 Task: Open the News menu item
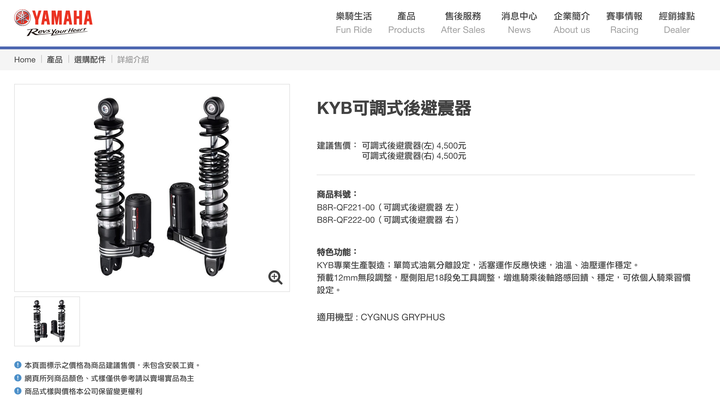[x=519, y=23]
